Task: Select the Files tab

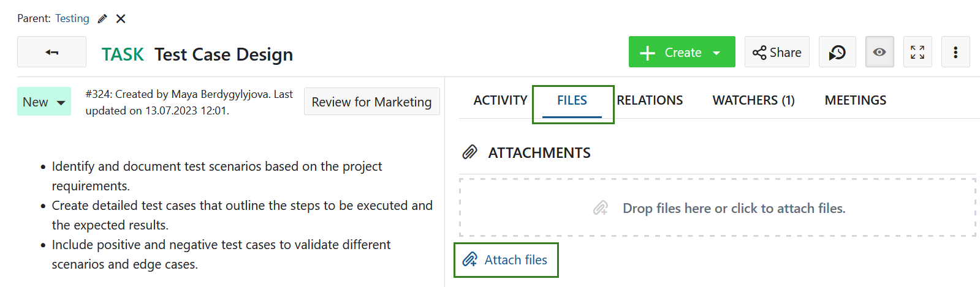Action: [572, 100]
